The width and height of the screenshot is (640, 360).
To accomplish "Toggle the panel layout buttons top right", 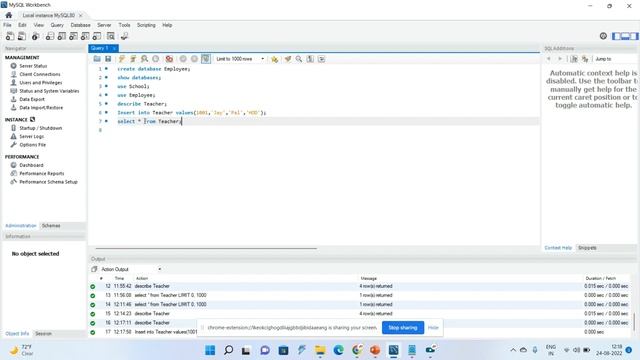I will [x=625, y=36].
